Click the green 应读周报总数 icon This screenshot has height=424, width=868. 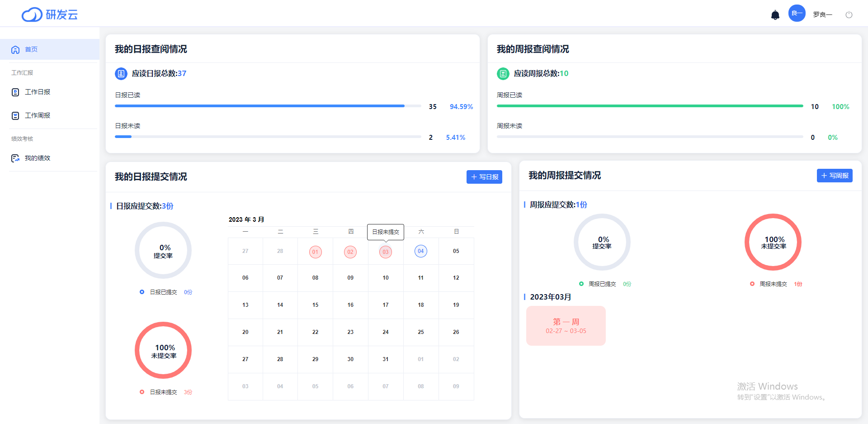click(x=503, y=73)
